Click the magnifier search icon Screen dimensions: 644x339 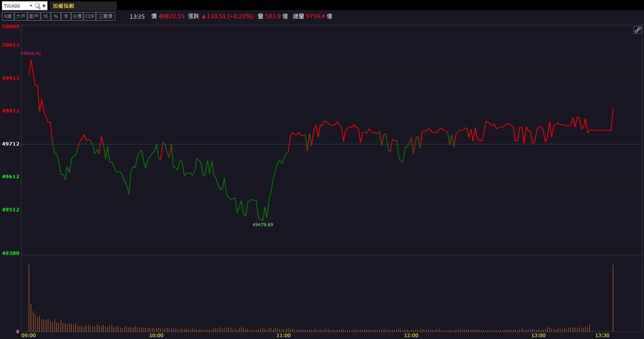click(x=38, y=6)
